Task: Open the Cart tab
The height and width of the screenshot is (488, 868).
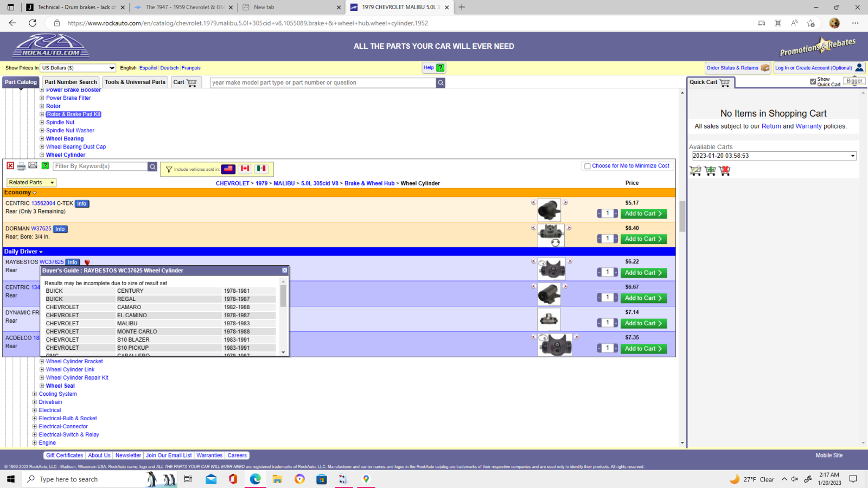Action: click(186, 82)
